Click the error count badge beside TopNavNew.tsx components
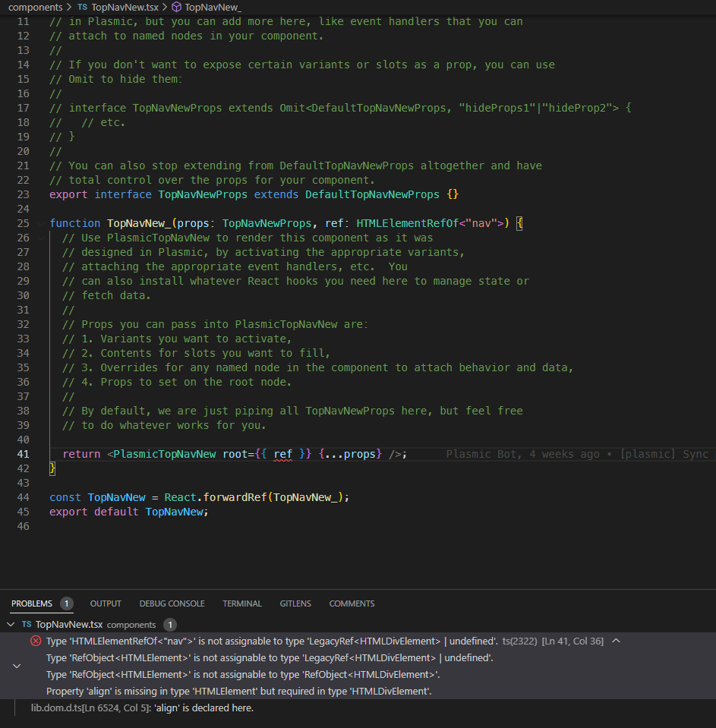 tap(170, 625)
